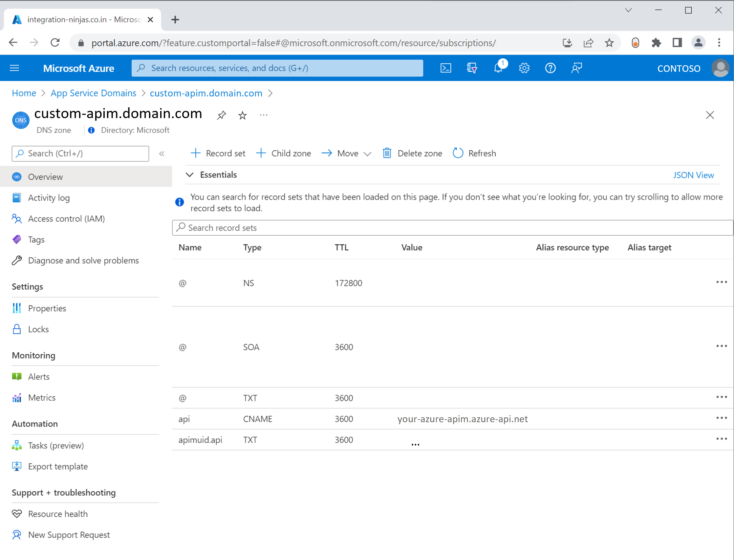734x560 pixels.
Task: Expand the Move dropdown arrow
Action: point(368,154)
